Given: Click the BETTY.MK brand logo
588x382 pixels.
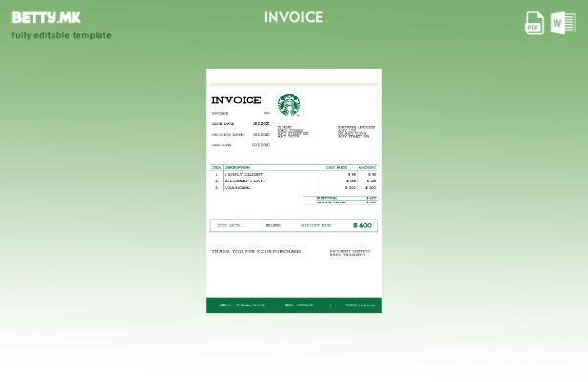Looking at the screenshot, I should coord(46,17).
